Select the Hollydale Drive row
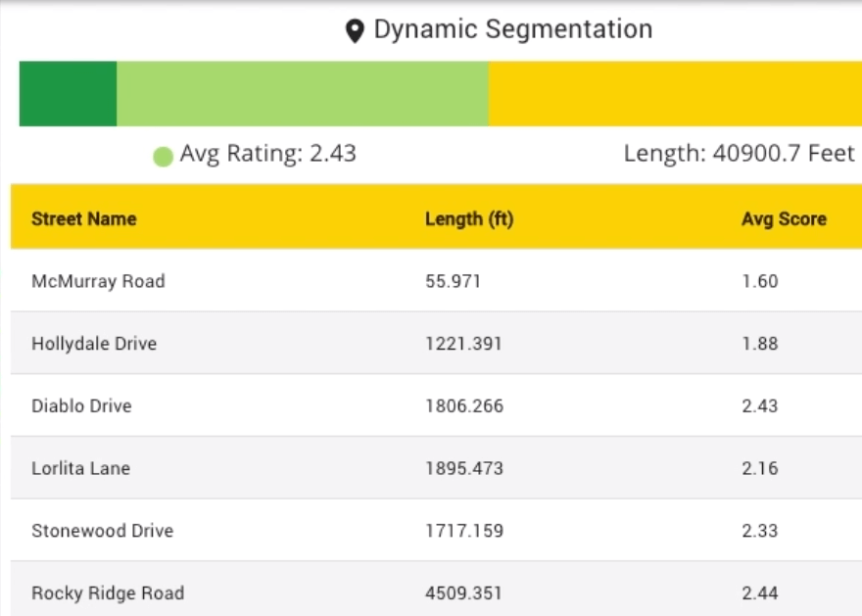 point(437,343)
